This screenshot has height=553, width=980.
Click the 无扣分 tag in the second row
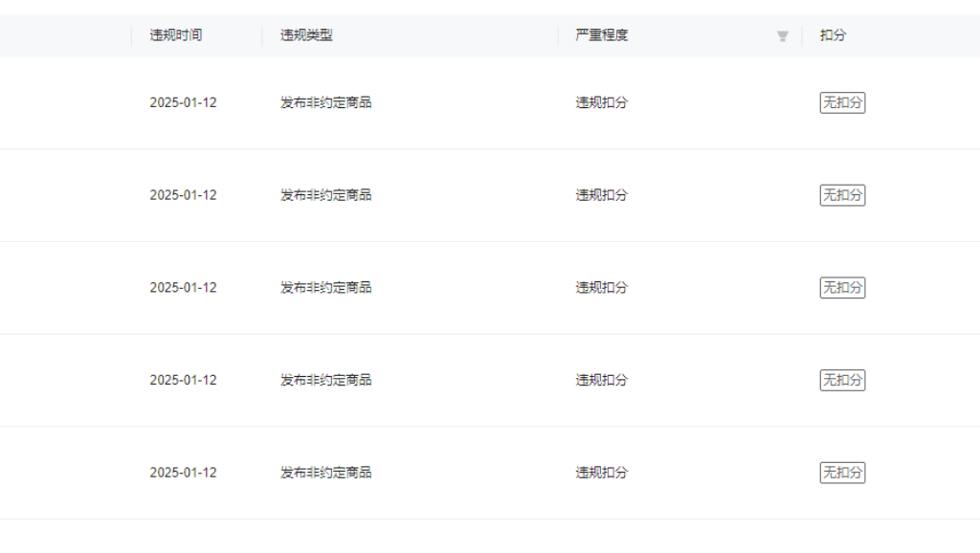pos(842,195)
